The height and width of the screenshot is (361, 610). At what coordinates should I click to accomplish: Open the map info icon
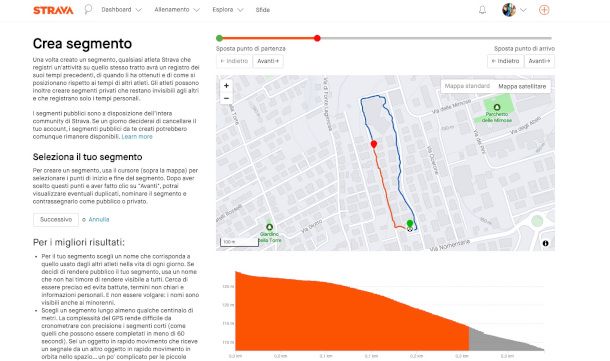click(x=545, y=243)
